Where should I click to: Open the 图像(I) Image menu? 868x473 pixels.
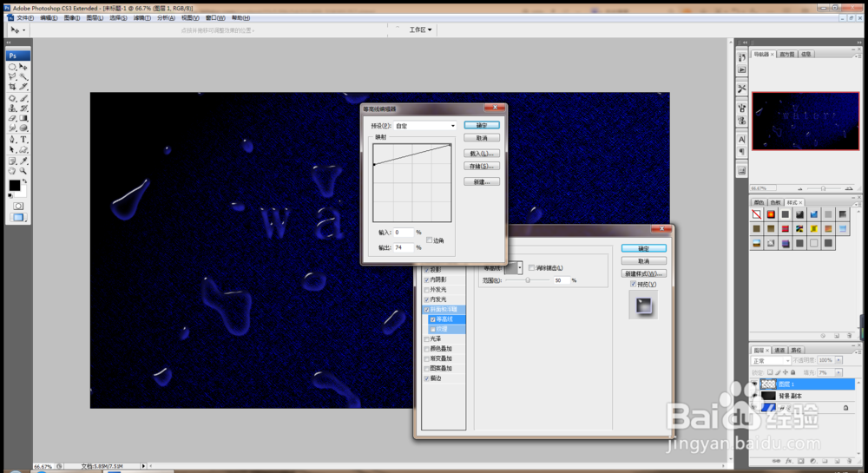[72, 18]
